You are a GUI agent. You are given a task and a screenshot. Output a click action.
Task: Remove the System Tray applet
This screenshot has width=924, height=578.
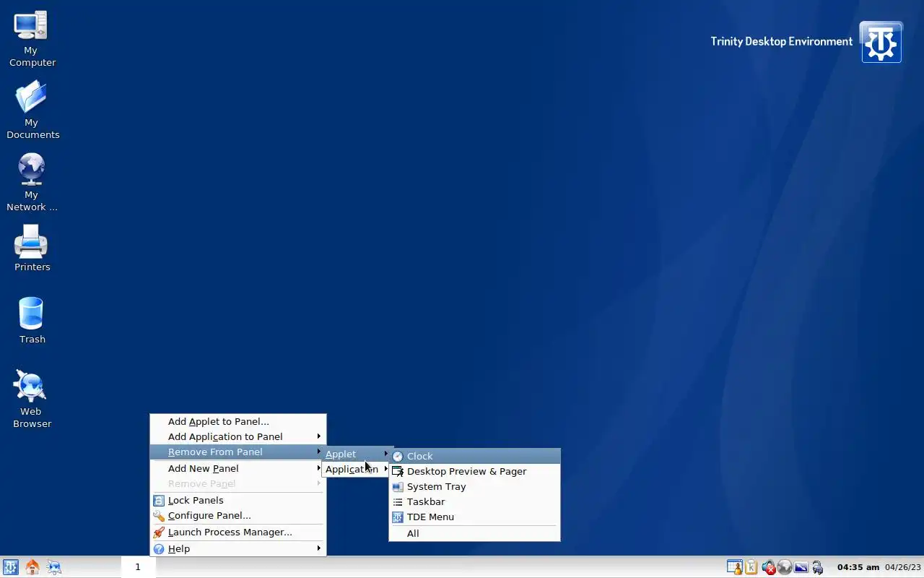[475, 486]
